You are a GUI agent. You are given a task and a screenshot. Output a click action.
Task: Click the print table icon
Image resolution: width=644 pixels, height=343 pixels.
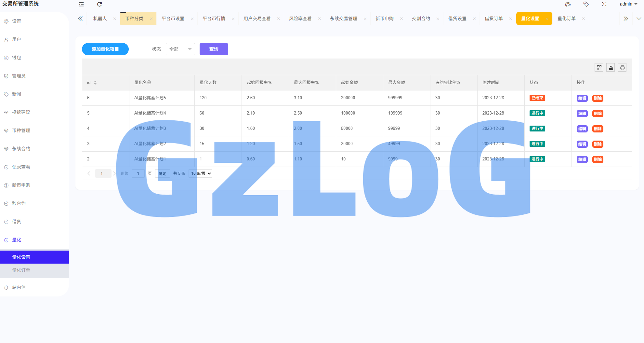(x=622, y=68)
